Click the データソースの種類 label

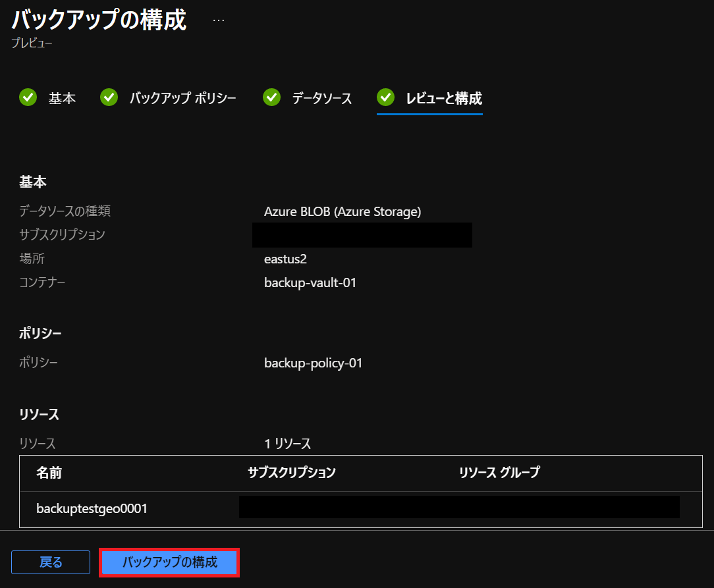[x=65, y=211]
